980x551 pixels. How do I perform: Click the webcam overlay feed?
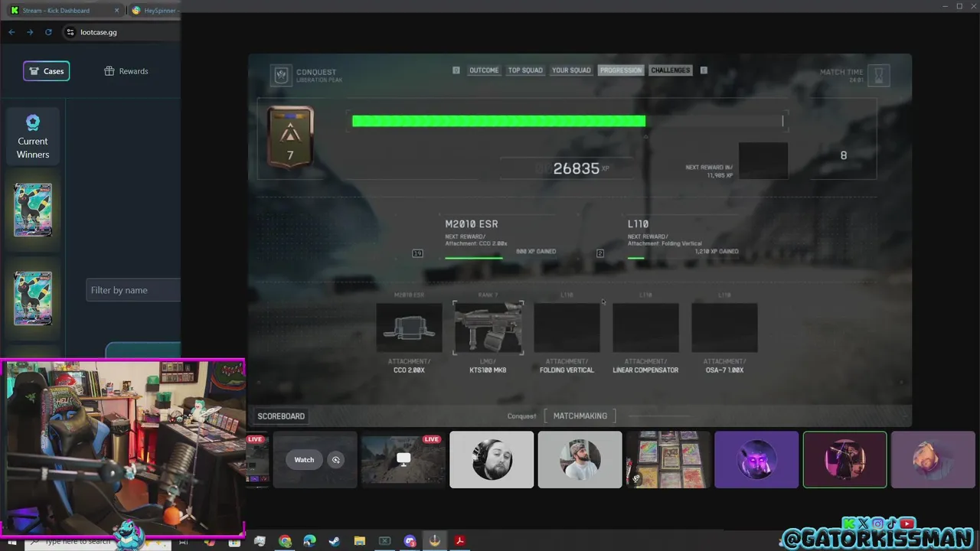pos(122,448)
